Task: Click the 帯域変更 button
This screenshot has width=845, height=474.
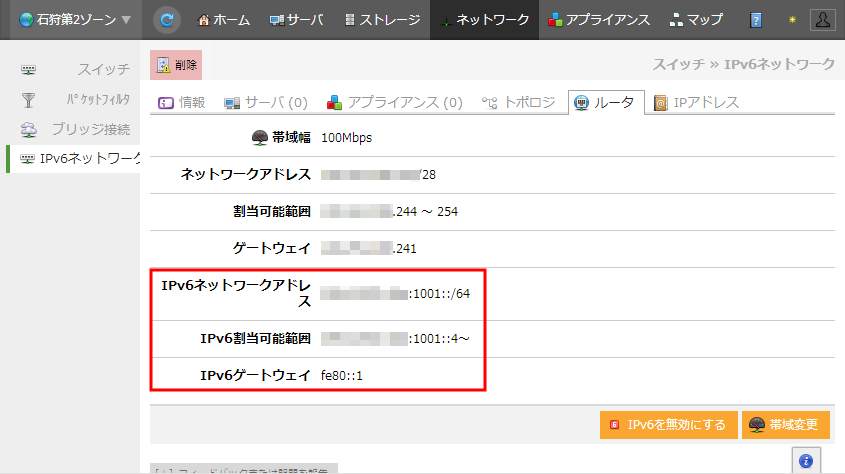Action: click(x=786, y=425)
